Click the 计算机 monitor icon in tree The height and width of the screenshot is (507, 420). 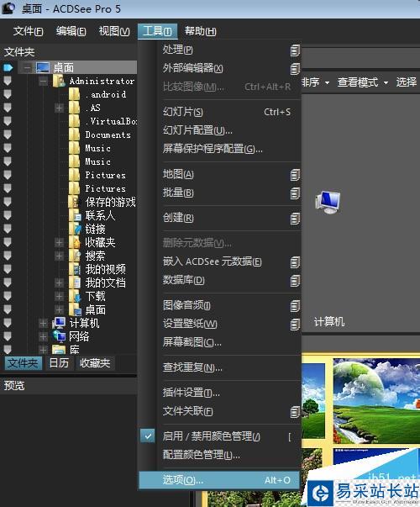59,323
